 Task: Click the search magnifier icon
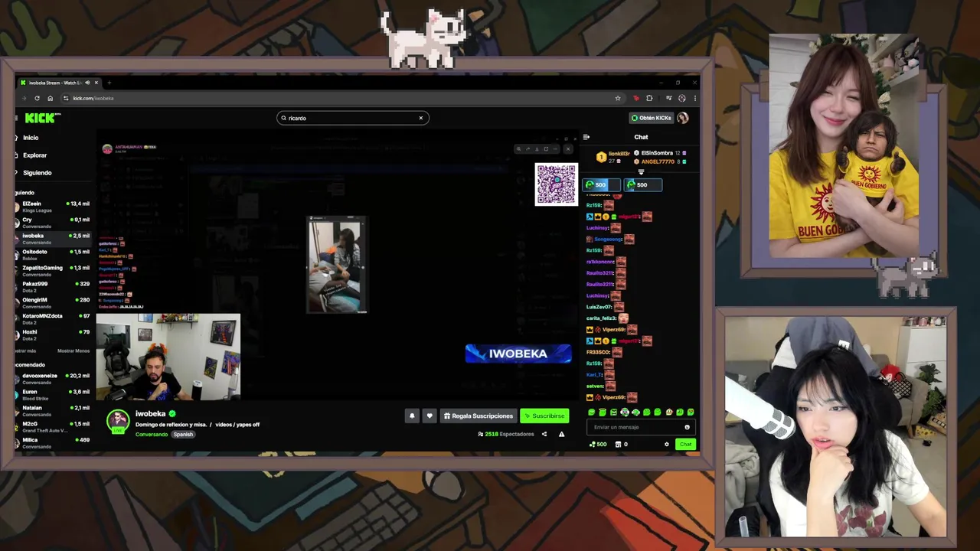tap(284, 118)
